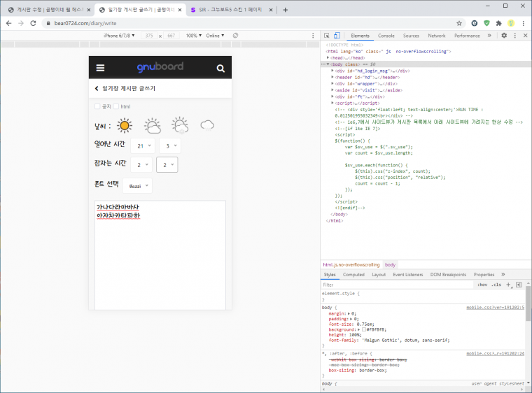Open the wake-up hour dropdown showing 21
Viewport: 532px width, 393px height.
144,146
